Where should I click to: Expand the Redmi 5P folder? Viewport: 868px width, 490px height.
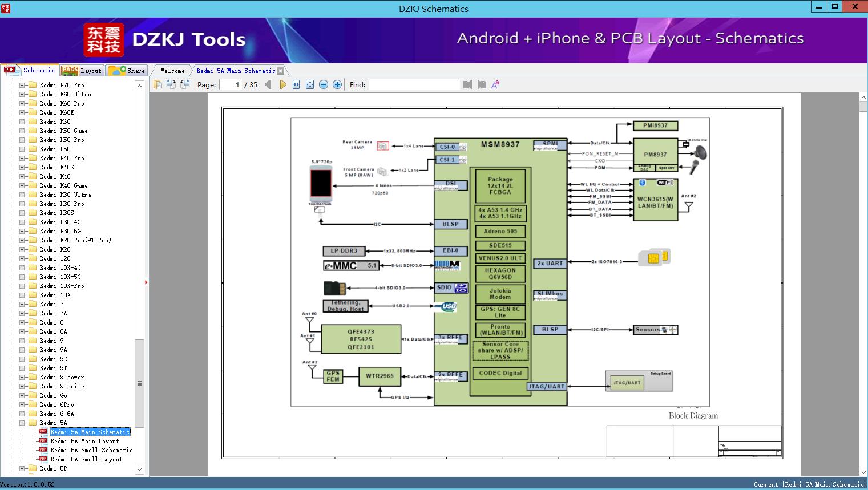pyautogui.click(x=22, y=468)
